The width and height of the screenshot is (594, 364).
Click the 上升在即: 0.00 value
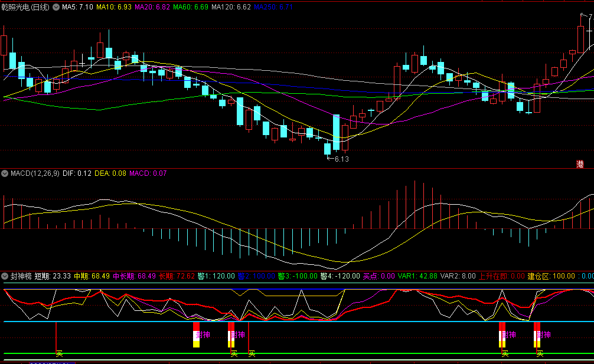[501, 276]
